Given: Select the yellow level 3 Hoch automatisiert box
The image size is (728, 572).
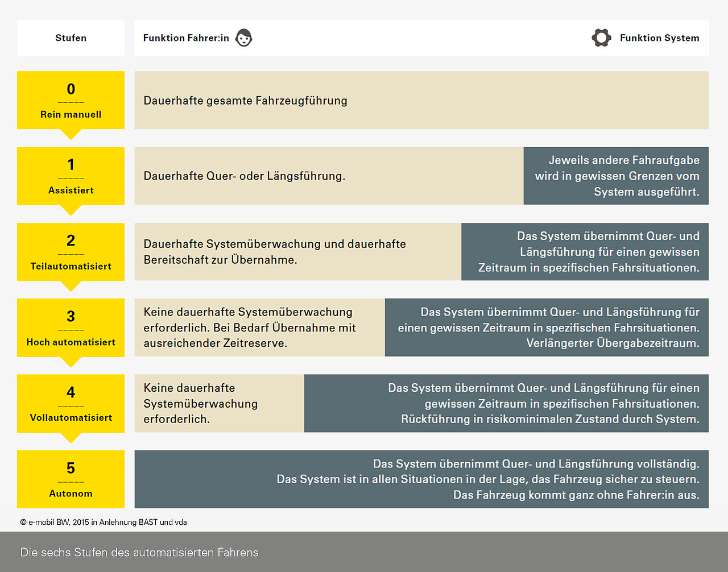Looking at the screenshot, I should pos(71,328).
